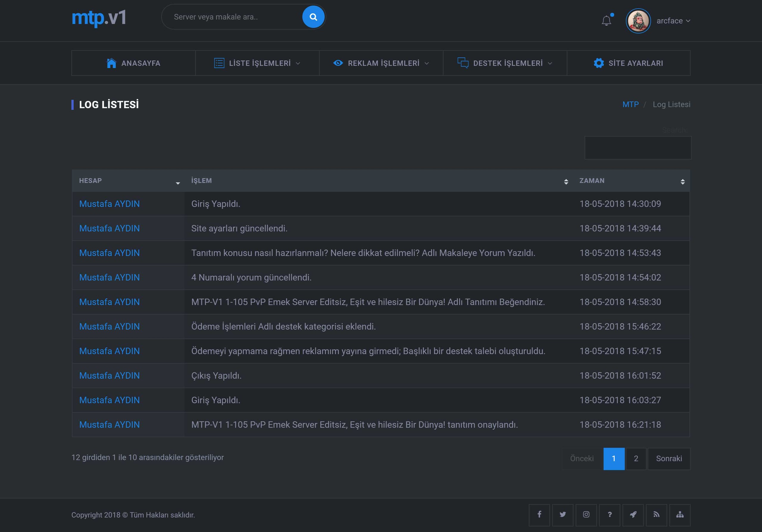The width and height of the screenshot is (762, 532).
Task: Click timestamp 18-05-2018 15:47:15
Action: [x=620, y=351]
